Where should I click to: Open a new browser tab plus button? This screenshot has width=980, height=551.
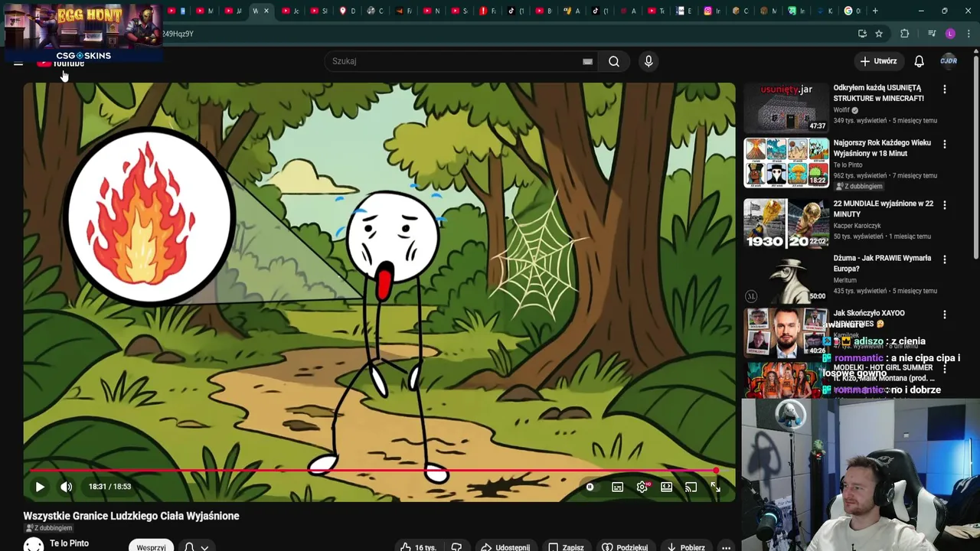[875, 11]
